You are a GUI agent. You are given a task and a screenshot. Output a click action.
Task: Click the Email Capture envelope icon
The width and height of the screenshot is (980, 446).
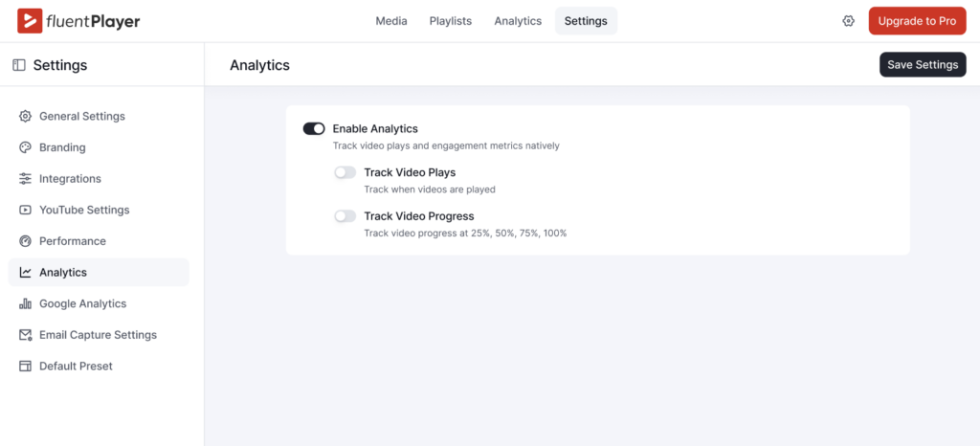pyautogui.click(x=26, y=335)
